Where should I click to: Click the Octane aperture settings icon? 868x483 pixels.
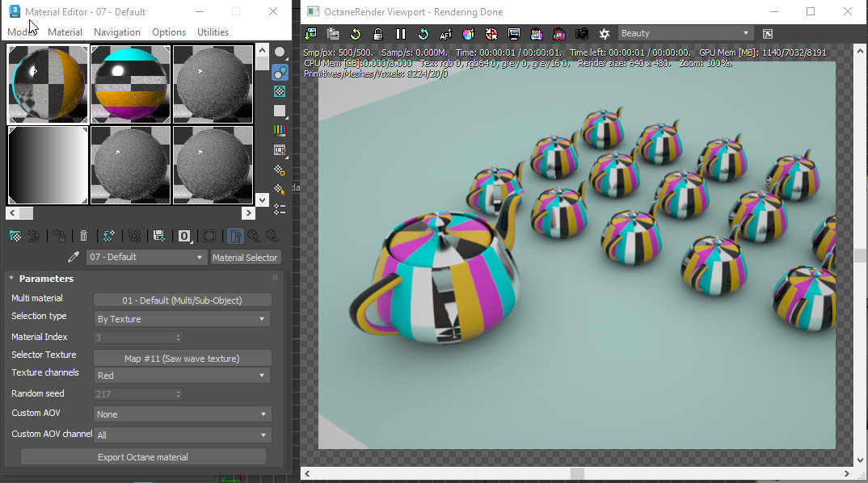pyautogui.click(x=605, y=34)
